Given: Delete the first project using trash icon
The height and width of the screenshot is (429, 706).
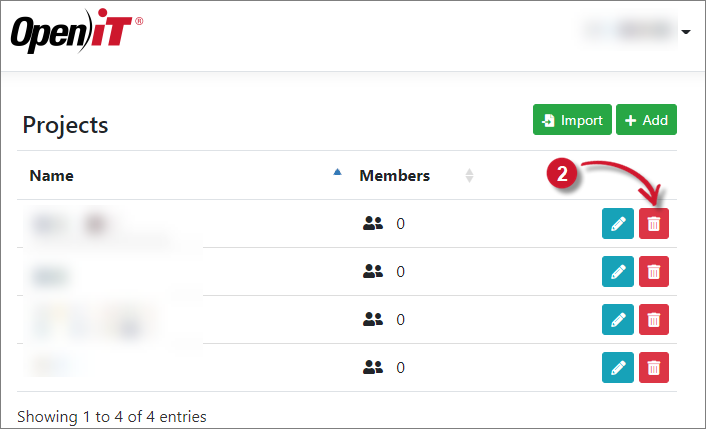Looking at the screenshot, I should tap(654, 224).
